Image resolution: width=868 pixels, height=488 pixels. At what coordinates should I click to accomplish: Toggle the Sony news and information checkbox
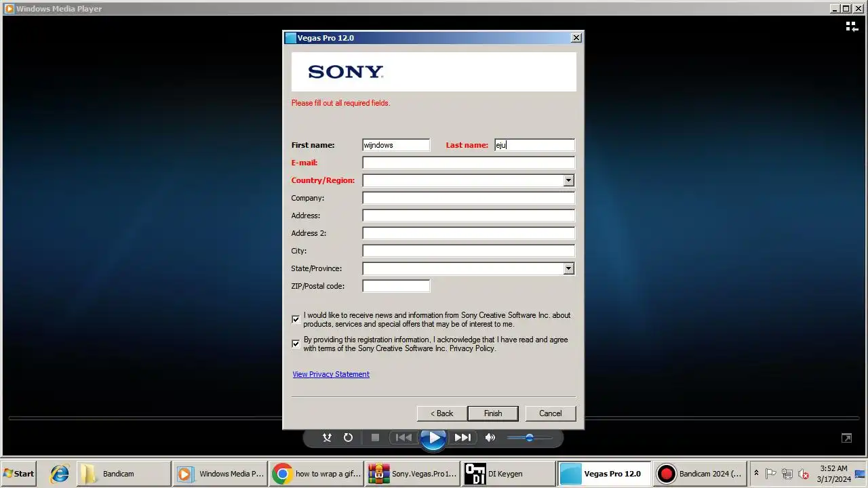(296, 319)
